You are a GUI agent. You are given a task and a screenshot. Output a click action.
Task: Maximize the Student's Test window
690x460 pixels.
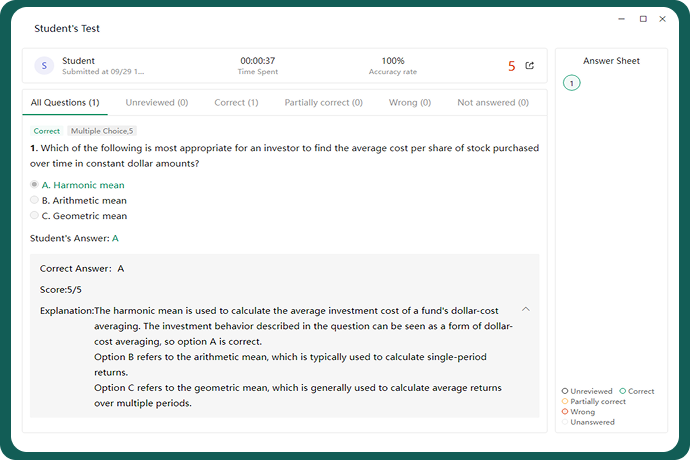pyautogui.click(x=643, y=19)
